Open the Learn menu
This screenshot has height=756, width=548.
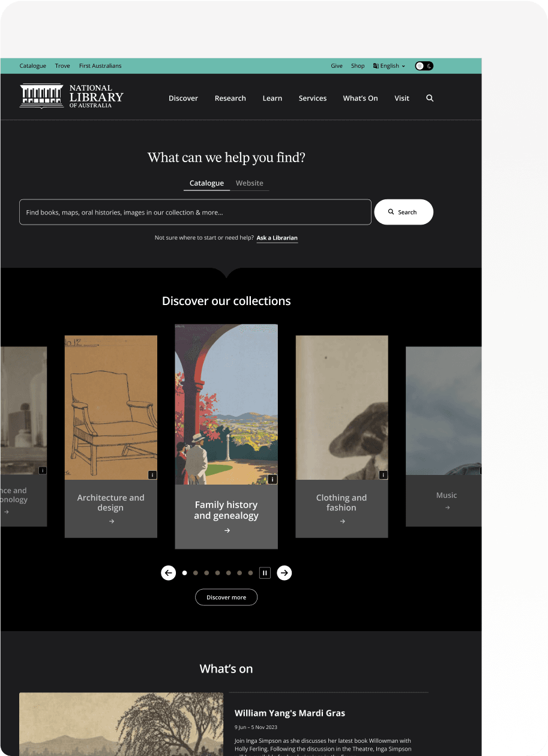click(272, 98)
